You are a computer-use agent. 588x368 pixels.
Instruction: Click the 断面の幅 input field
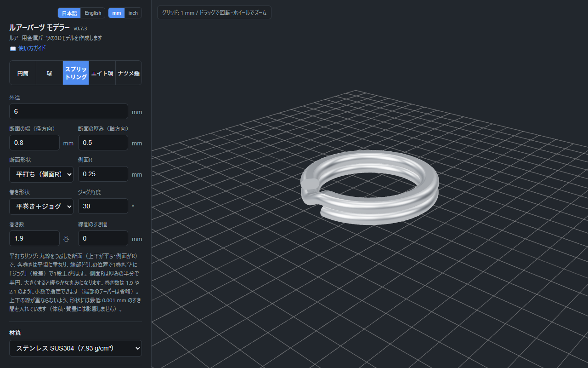pyautogui.click(x=34, y=143)
